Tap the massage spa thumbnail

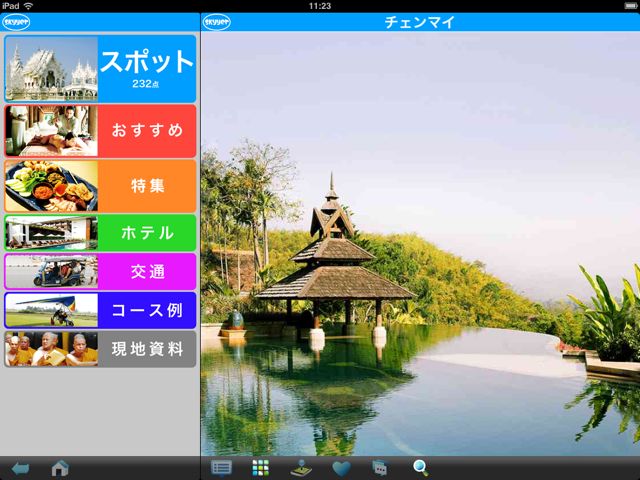click(x=51, y=131)
